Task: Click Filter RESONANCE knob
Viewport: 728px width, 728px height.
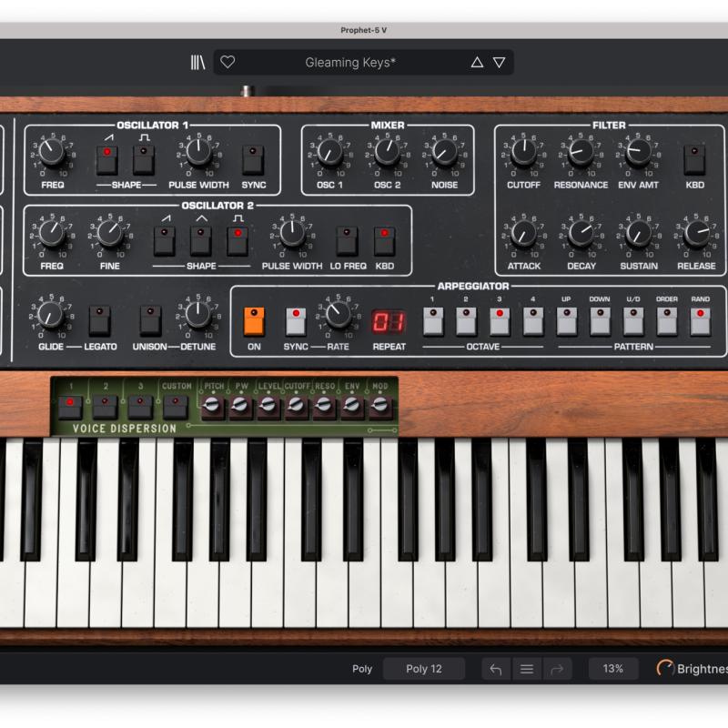Action: point(581,153)
